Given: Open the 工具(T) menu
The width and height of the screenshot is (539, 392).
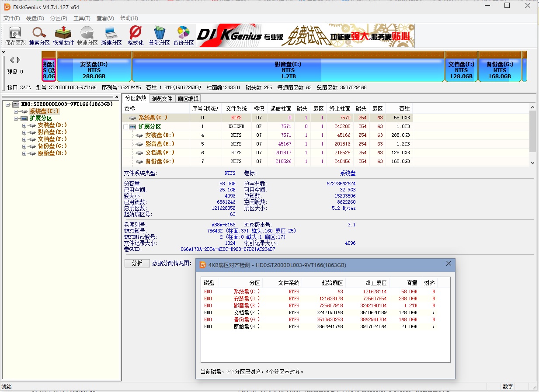Looking at the screenshot, I should tap(82, 18).
